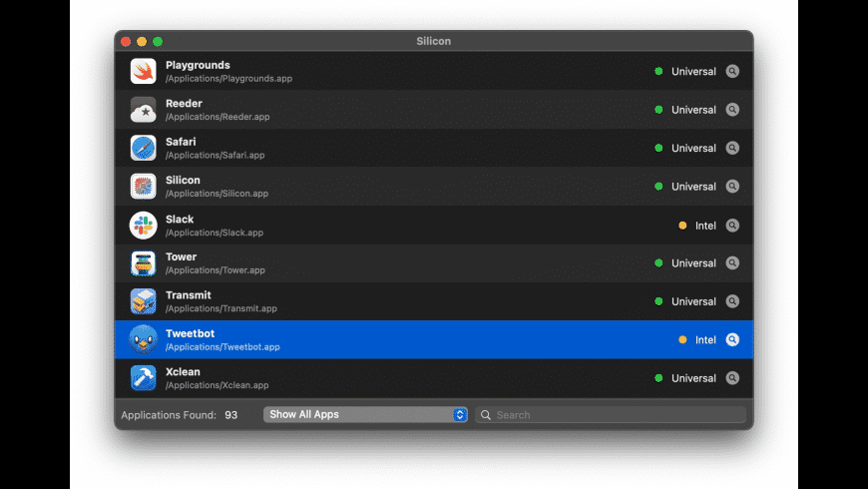The height and width of the screenshot is (489, 868).
Task: Reveal Slack using its magnifier icon
Action: (732, 226)
